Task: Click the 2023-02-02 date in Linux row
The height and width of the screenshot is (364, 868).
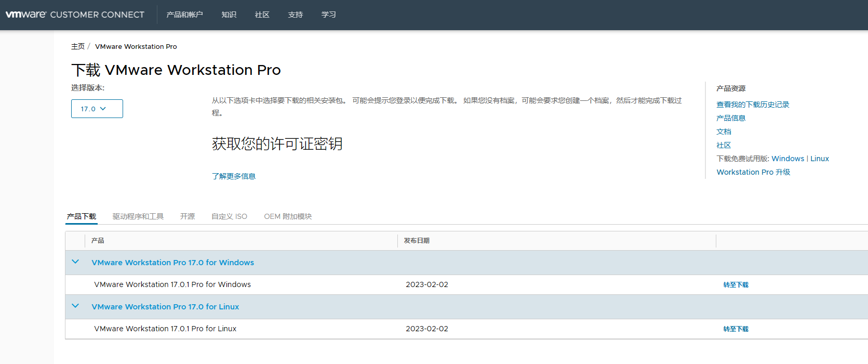Action: point(427,329)
